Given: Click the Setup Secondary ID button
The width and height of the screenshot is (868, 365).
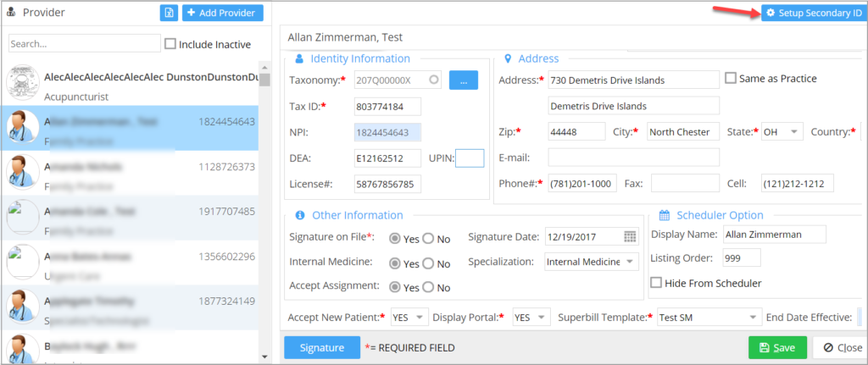Looking at the screenshot, I should pos(814,13).
